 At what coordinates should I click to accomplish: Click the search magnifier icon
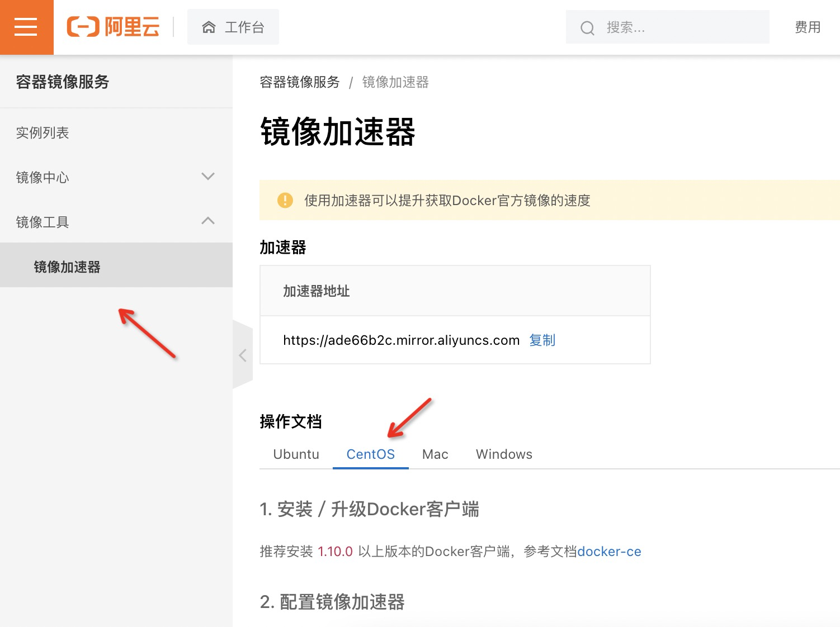(x=587, y=27)
